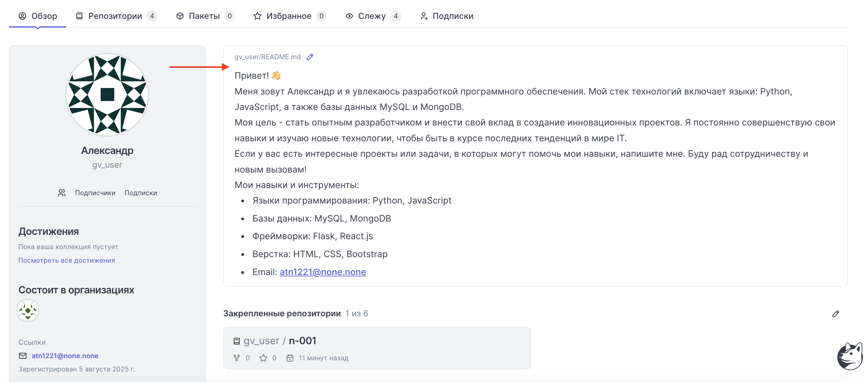Edit pinned repositories with pencil icon
The width and height of the screenshot is (868, 382).
pos(835,314)
